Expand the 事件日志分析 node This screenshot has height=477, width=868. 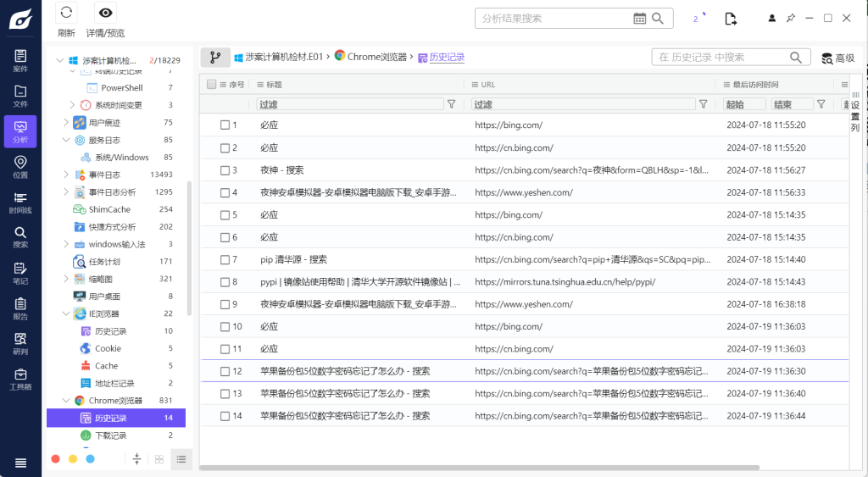pos(66,192)
